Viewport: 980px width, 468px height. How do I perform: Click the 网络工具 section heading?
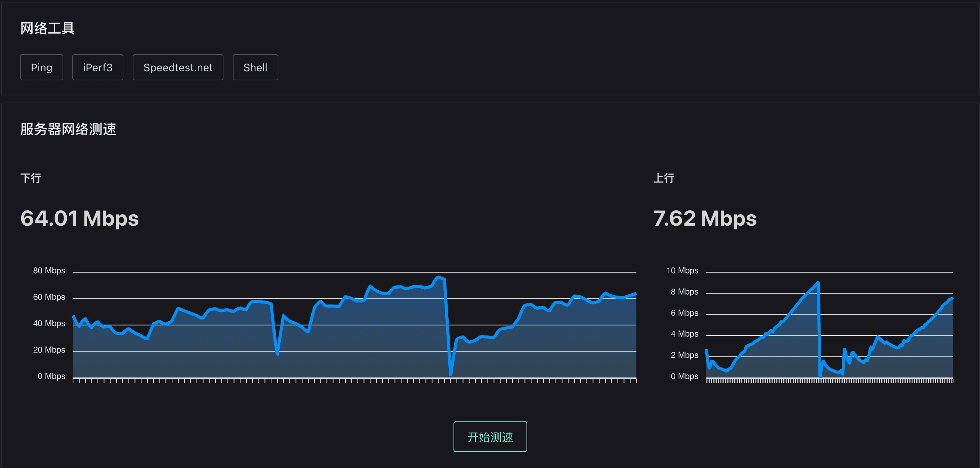click(48, 28)
